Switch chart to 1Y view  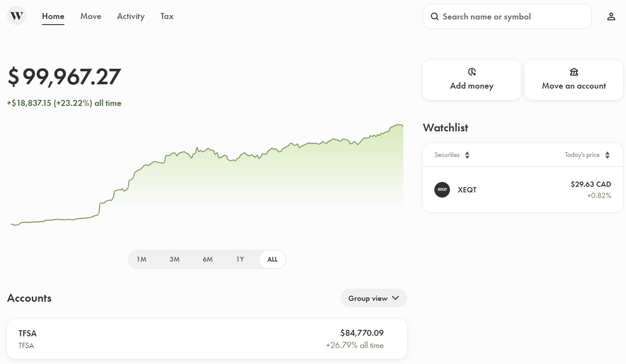click(240, 259)
